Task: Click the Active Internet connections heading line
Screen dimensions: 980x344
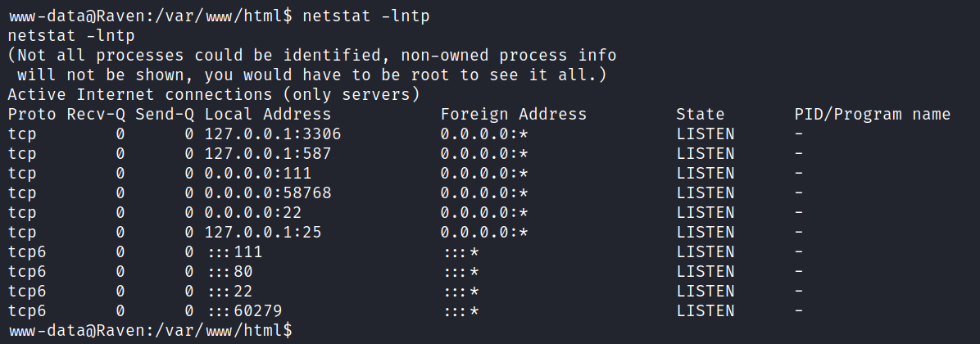Action: (214, 95)
